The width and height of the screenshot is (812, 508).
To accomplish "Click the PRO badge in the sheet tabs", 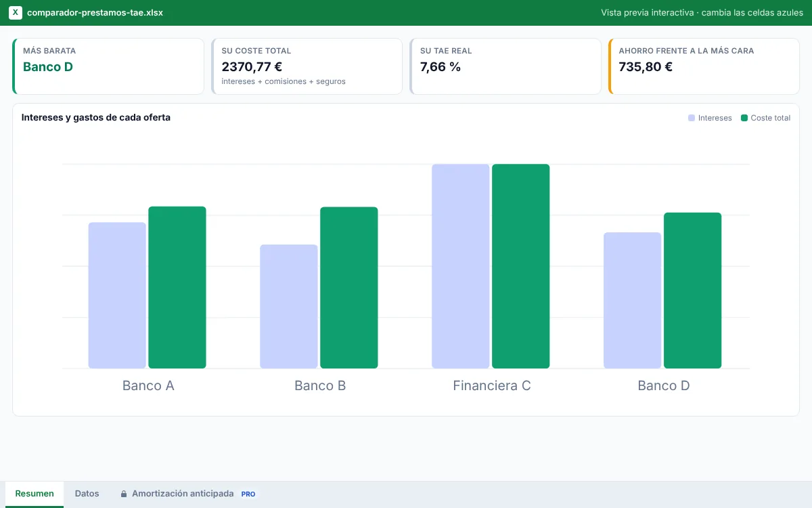I will tap(248, 494).
